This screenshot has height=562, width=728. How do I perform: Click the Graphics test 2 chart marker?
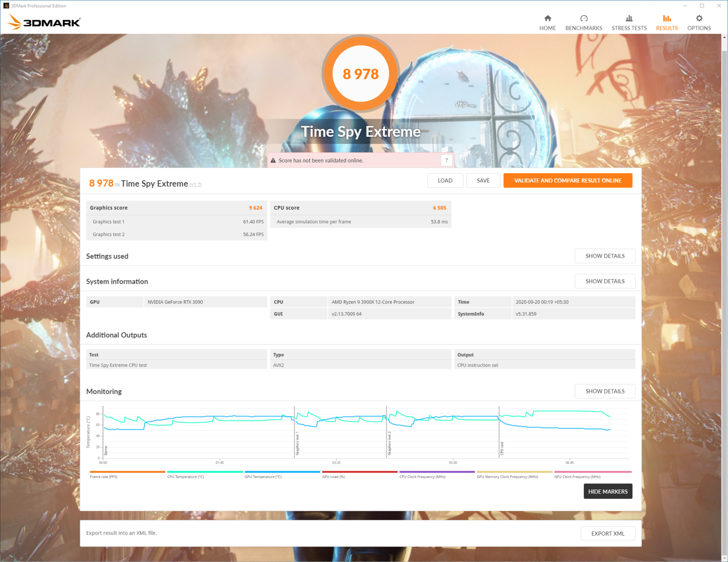point(390,444)
